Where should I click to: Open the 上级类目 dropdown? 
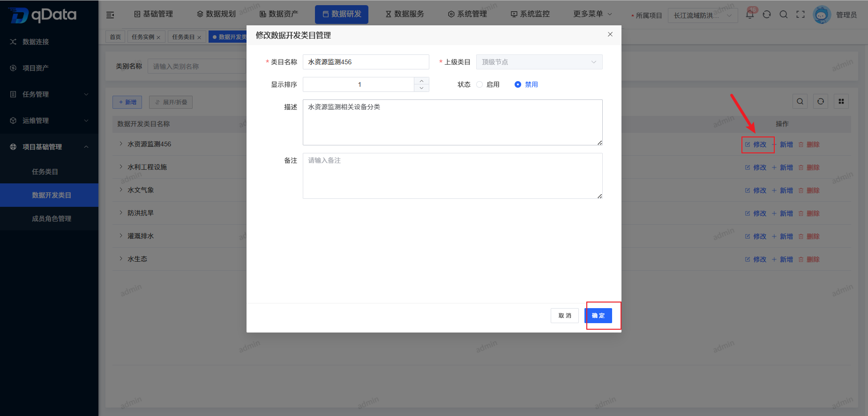539,62
